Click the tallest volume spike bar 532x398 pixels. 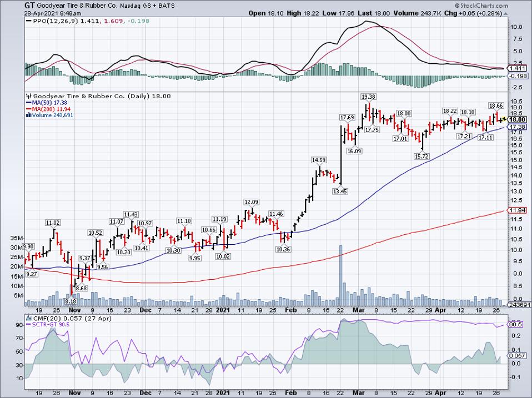tap(340, 276)
